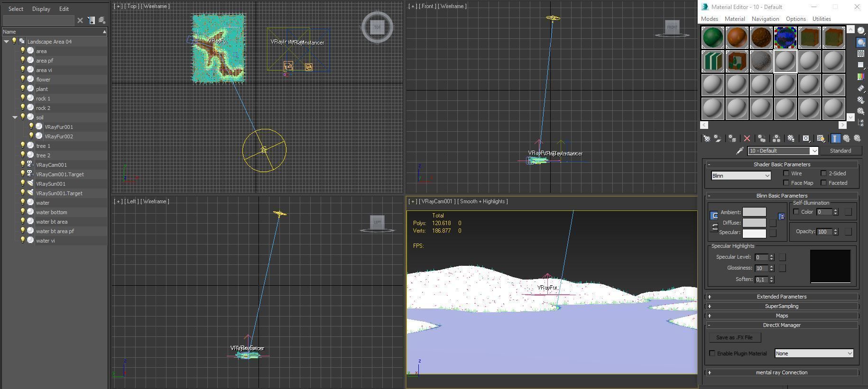This screenshot has width=868, height=389.
Task: Click Make Material Copy icon
Action: [762, 138]
